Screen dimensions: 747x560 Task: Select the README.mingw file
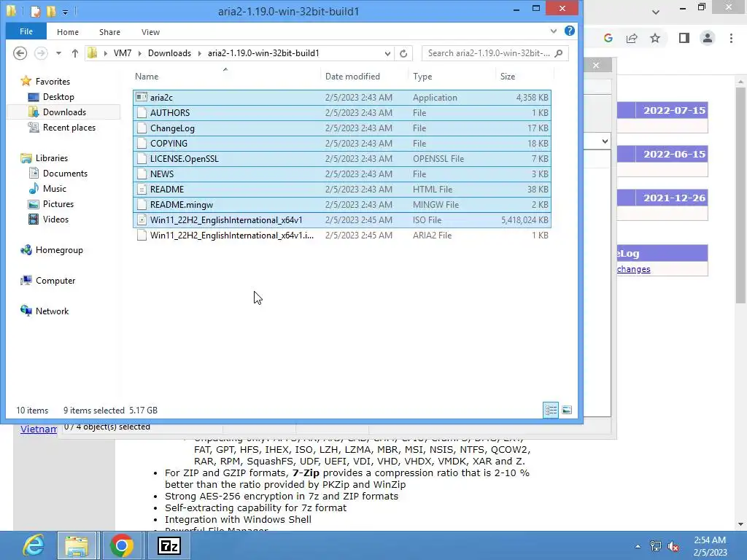click(342, 205)
